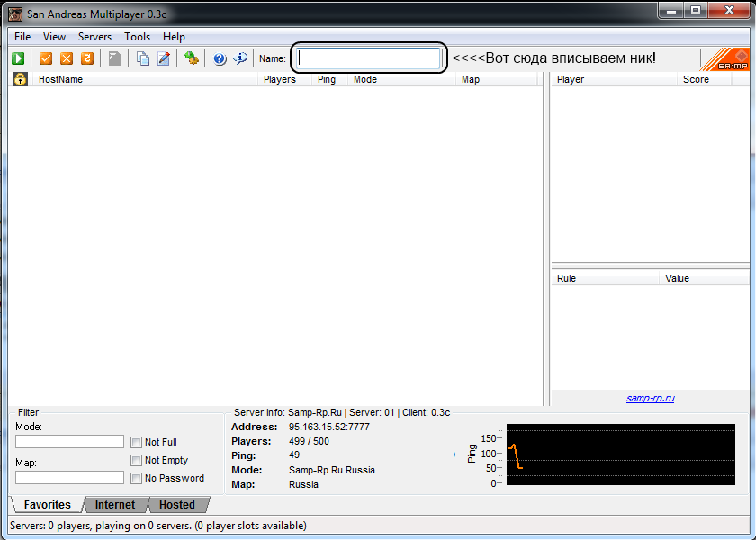
Task: Click the ping value 49
Action: [x=294, y=455]
